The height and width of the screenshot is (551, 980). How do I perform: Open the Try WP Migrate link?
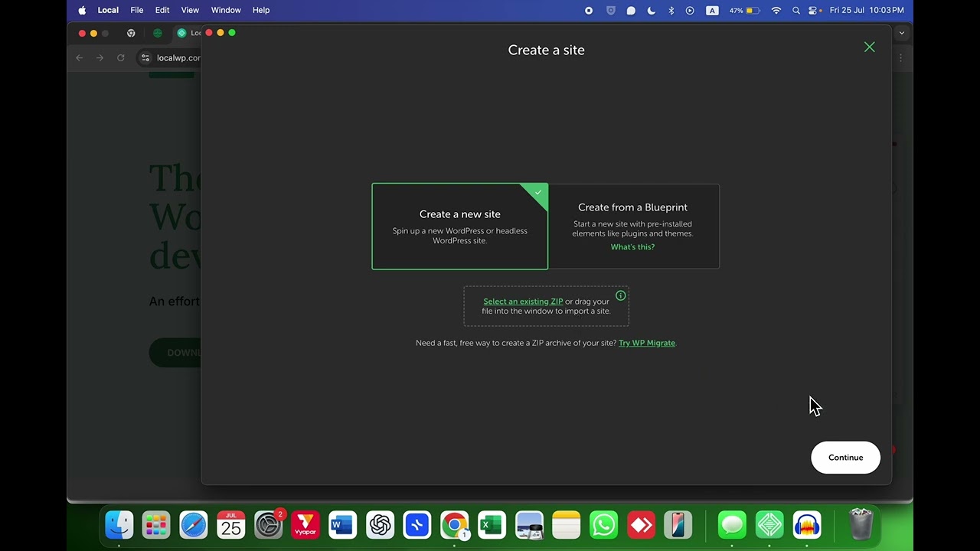tap(647, 343)
